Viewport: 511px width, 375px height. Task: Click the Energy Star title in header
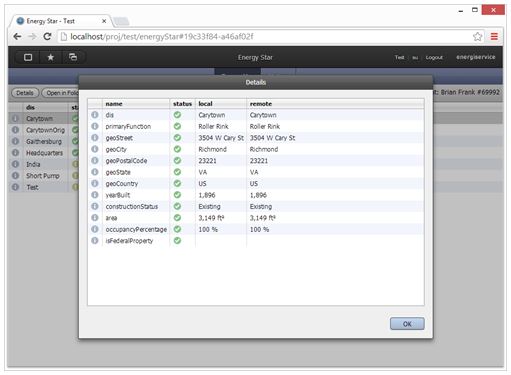pyautogui.click(x=255, y=57)
